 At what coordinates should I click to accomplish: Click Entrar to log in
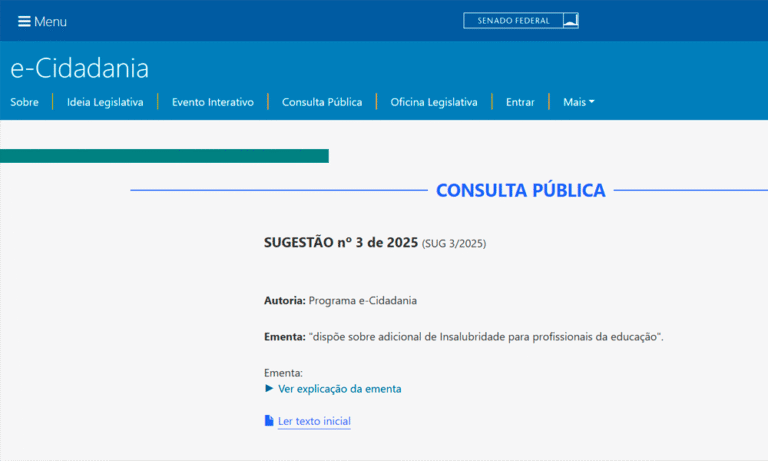click(x=520, y=102)
